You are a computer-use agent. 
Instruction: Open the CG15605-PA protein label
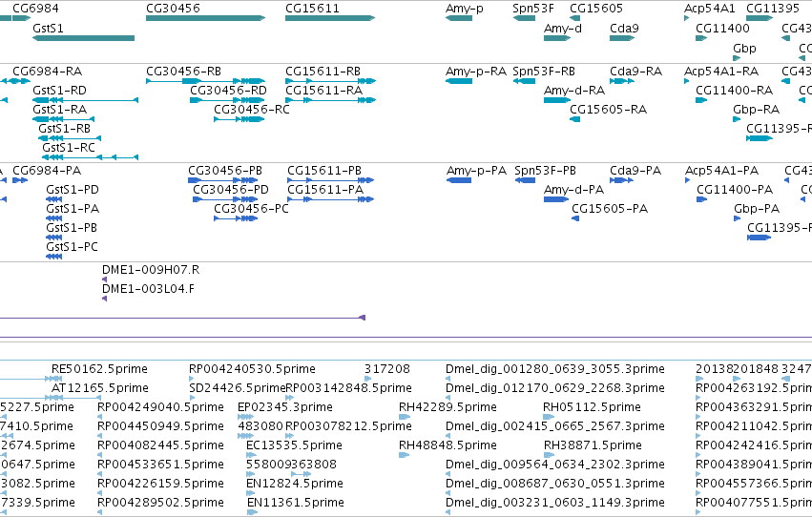click(610, 209)
